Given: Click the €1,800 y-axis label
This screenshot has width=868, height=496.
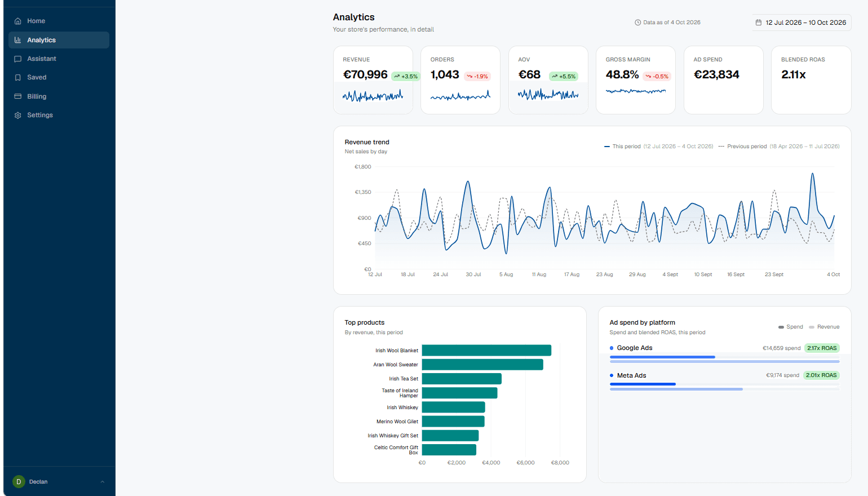Looking at the screenshot, I should click(362, 167).
